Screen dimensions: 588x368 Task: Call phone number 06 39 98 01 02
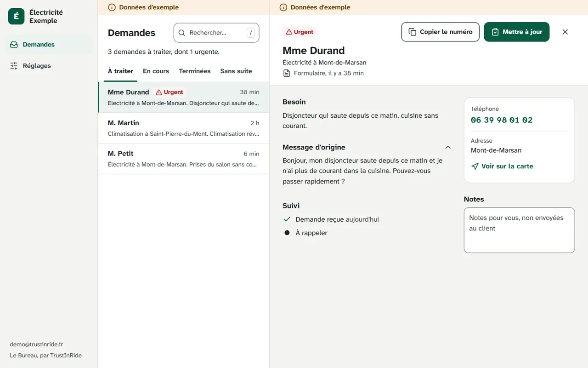tap(502, 120)
